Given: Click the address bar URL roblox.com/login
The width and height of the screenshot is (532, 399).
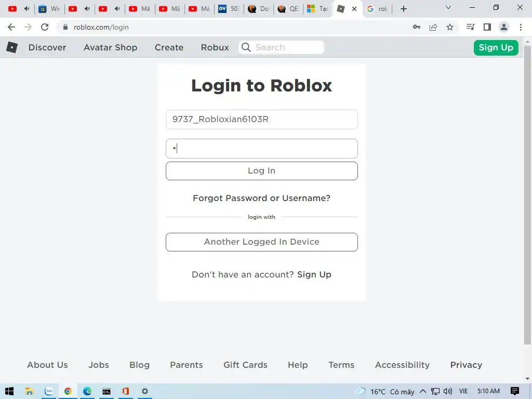Looking at the screenshot, I should (x=101, y=27).
